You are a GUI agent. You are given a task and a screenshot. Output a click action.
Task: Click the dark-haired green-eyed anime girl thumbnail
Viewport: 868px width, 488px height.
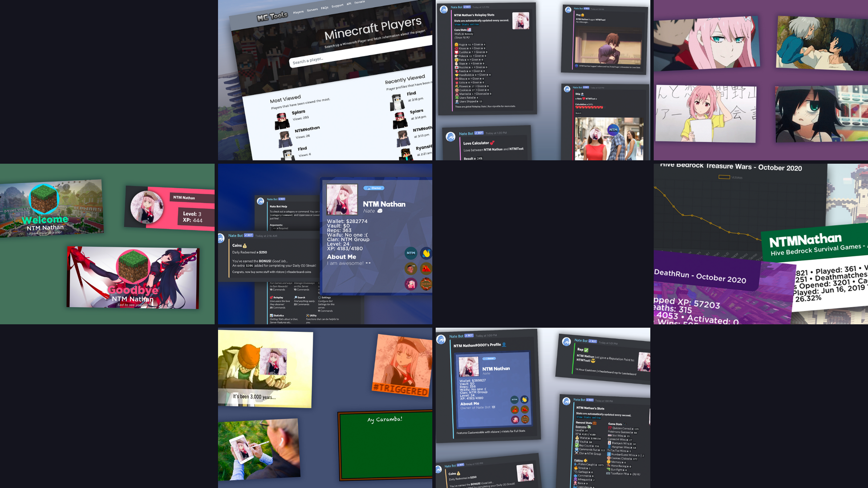point(821,114)
